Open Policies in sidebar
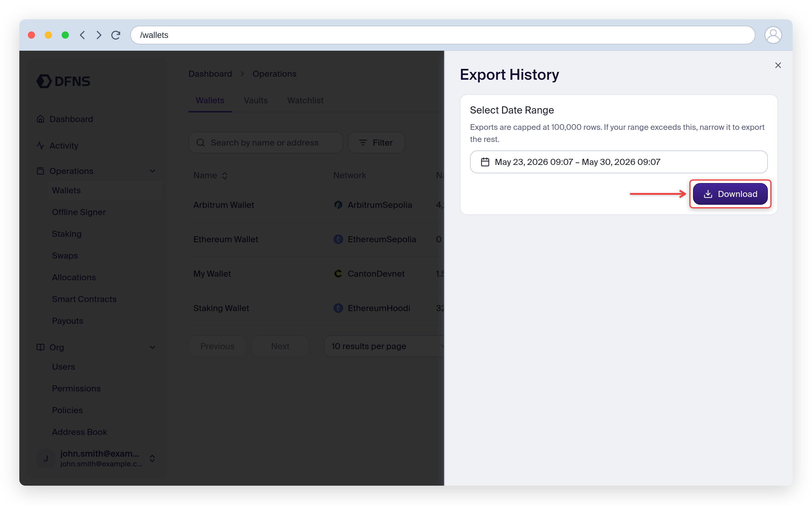Viewport: 812px width, 505px height. [67, 410]
